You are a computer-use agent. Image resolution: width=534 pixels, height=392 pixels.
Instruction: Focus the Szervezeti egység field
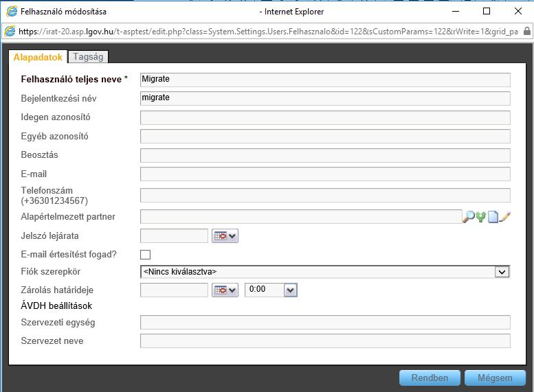(x=325, y=322)
